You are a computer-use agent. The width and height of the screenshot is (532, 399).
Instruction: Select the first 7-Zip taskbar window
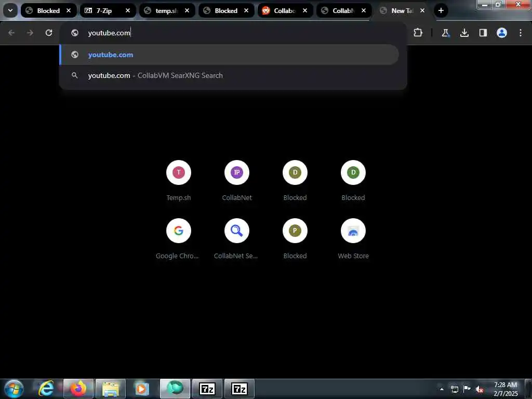207,389
